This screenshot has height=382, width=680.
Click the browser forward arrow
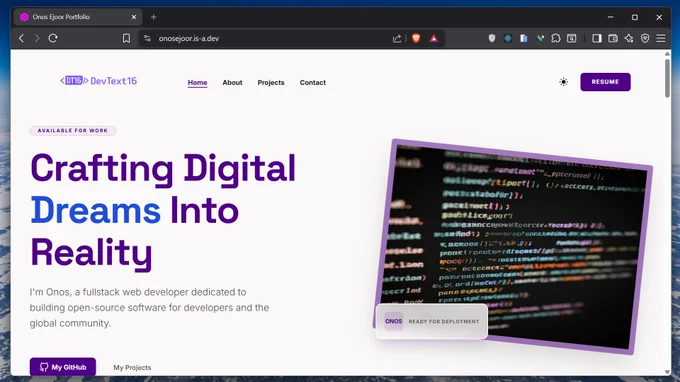[37, 38]
